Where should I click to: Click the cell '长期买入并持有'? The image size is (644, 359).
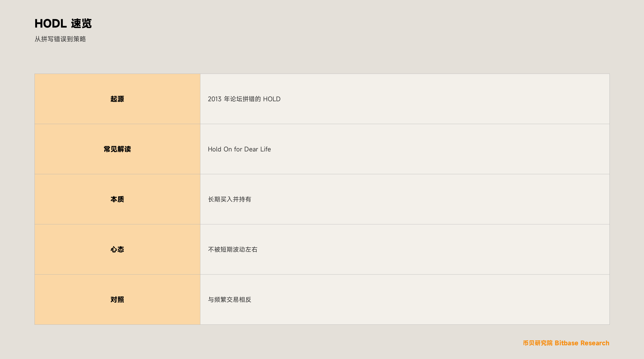pyautogui.click(x=405, y=199)
